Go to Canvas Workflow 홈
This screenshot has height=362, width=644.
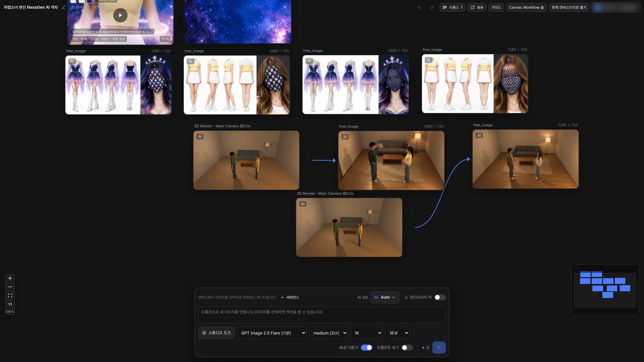point(526,7)
